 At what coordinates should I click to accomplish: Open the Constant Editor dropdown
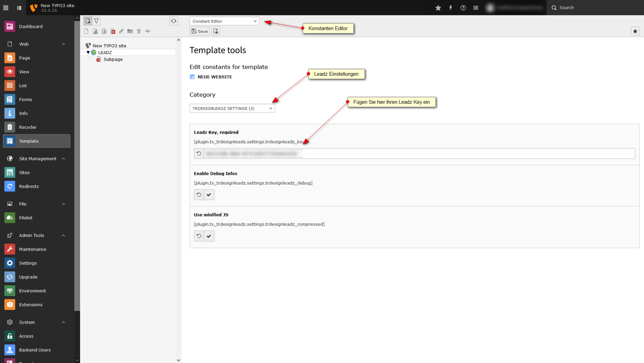pyautogui.click(x=224, y=21)
